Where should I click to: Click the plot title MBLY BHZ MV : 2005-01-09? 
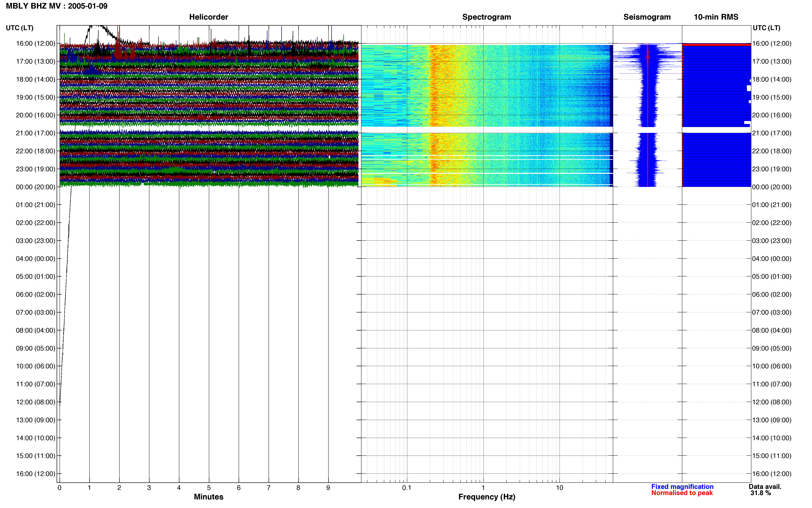pos(57,6)
